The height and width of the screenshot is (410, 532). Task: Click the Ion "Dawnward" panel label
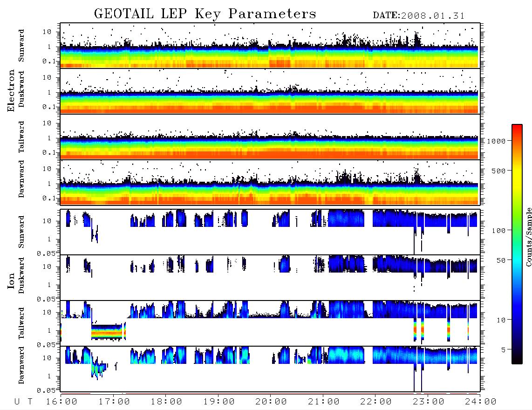pos(21,365)
